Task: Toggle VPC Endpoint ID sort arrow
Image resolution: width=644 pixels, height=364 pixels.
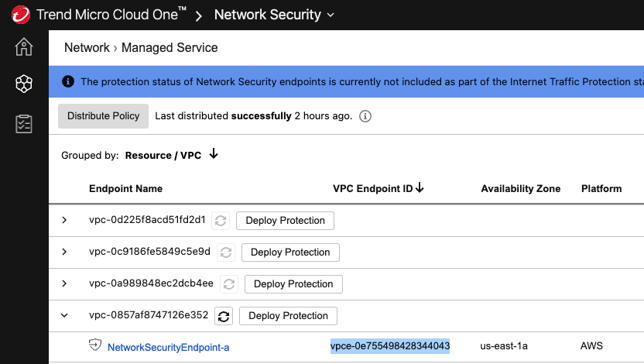Action: click(420, 187)
